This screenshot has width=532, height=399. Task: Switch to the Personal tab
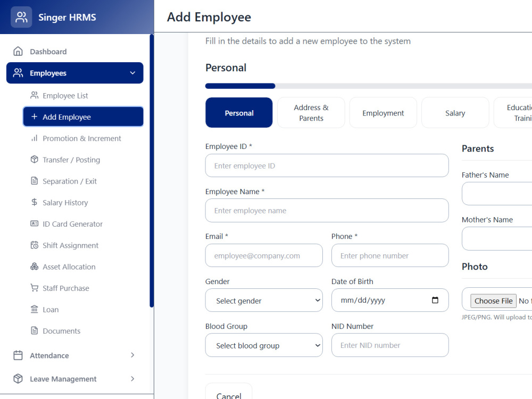tap(239, 113)
